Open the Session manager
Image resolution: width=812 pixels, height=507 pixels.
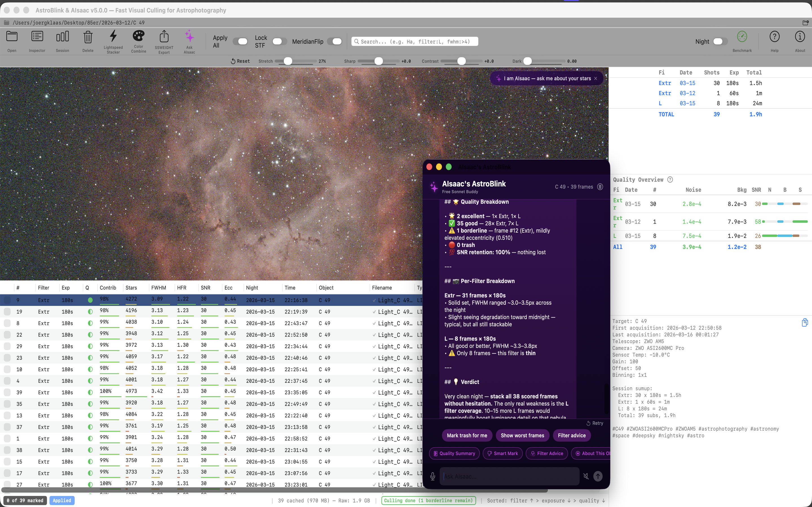(x=62, y=41)
